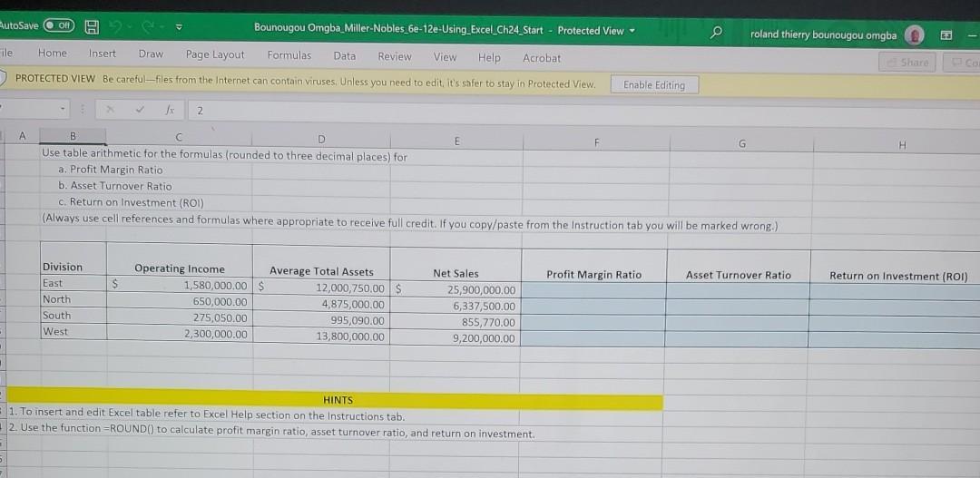Select the North division cell
Image resolution: width=980 pixels, height=478 pixels.
pos(73,299)
